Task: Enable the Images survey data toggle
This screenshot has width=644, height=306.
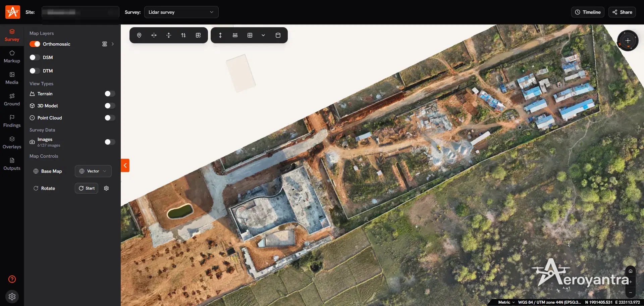Action: point(110,142)
